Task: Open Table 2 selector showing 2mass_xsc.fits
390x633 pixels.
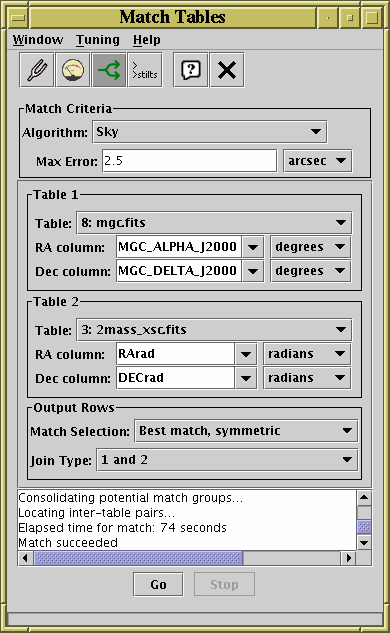Action: [214, 329]
